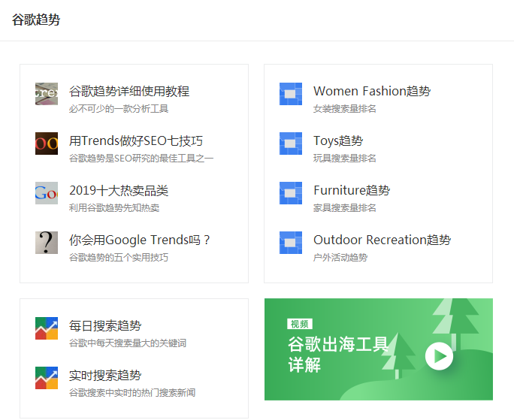Click blue icon next to Toys趋势

[x=291, y=144]
